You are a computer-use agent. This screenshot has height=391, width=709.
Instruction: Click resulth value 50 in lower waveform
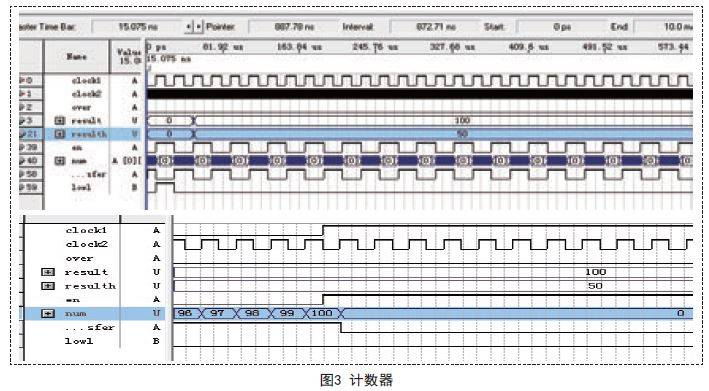(x=595, y=286)
